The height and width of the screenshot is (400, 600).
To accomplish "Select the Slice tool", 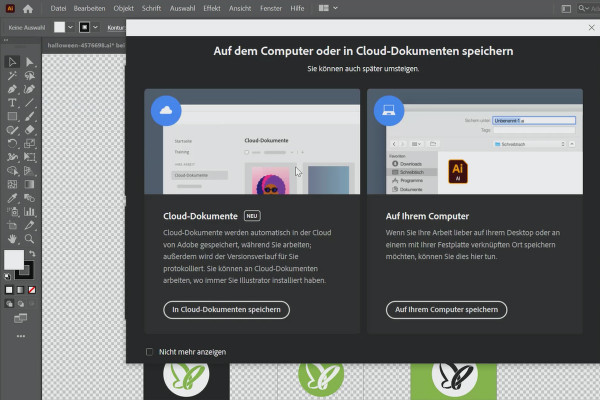I will [29, 225].
